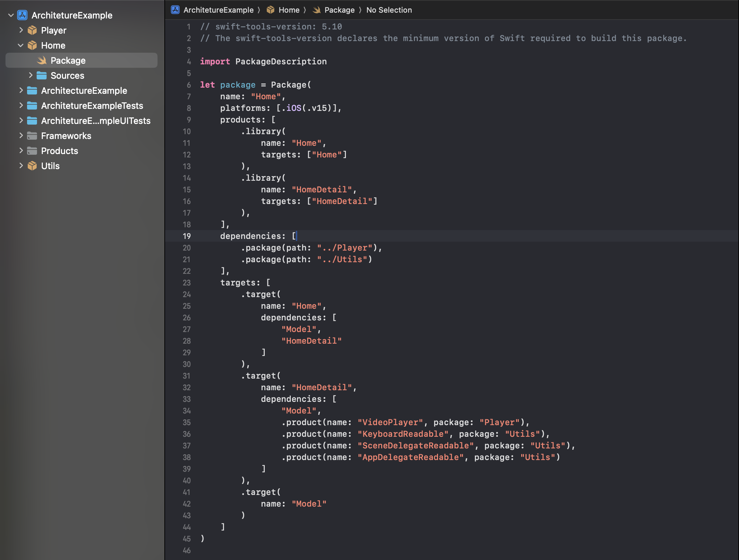Click line number 19 in the gutter
739x560 pixels.
point(187,236)
